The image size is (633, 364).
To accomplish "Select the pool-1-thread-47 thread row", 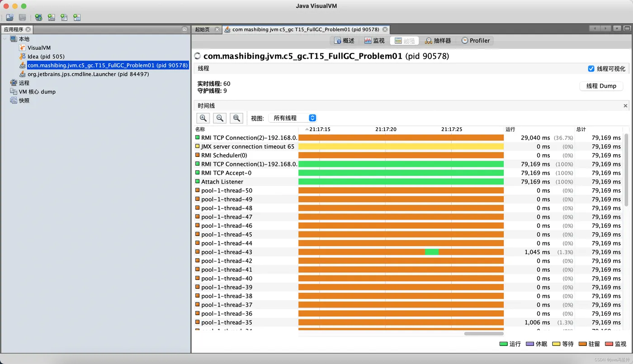I will [x=409, y=217].
